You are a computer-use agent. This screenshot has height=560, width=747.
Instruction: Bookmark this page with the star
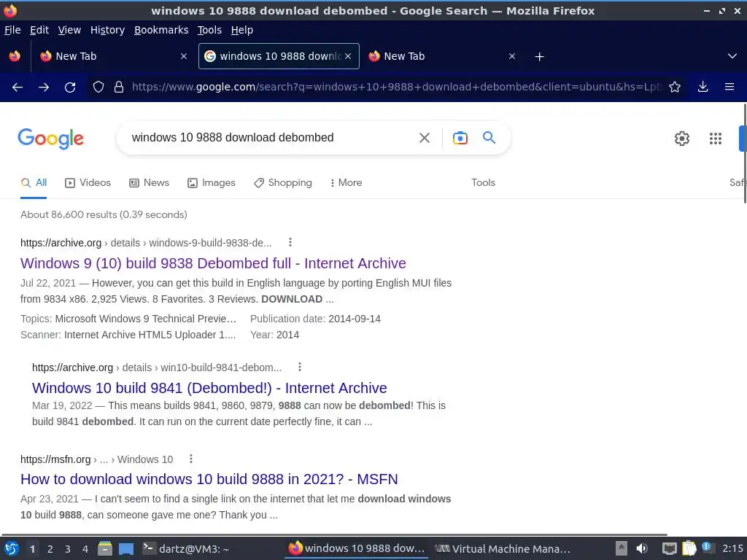[675, 87]
